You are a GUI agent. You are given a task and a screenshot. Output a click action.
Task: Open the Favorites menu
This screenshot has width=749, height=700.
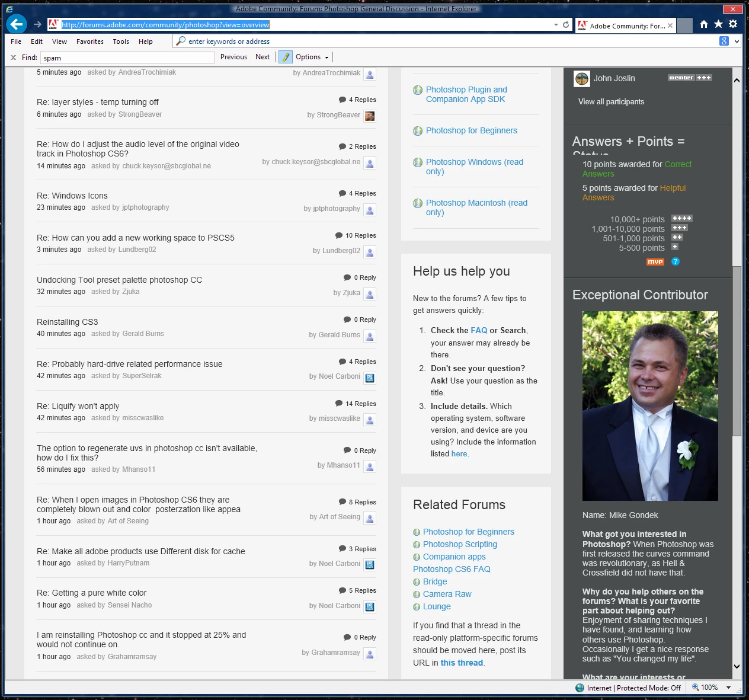click(x=90, y=41)
